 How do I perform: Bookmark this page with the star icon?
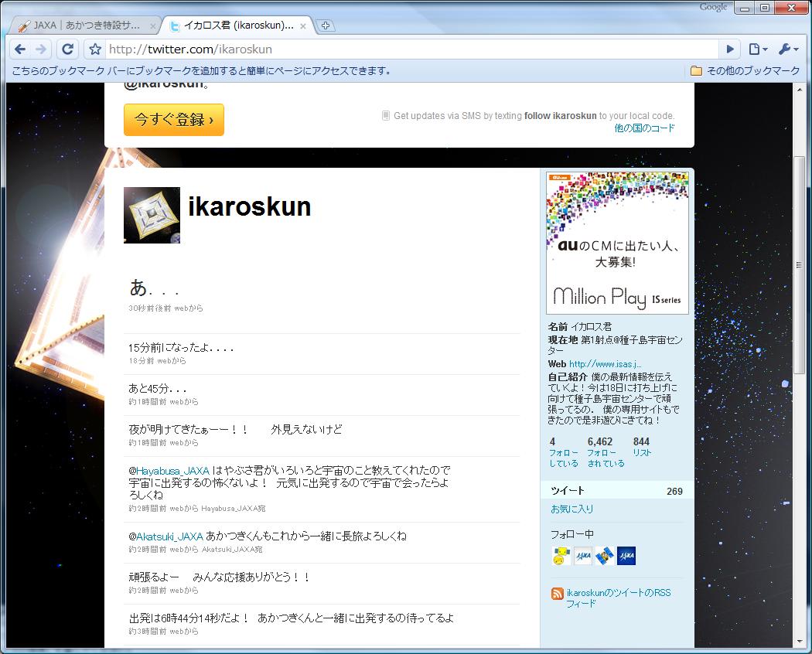(x=95, y=49)
